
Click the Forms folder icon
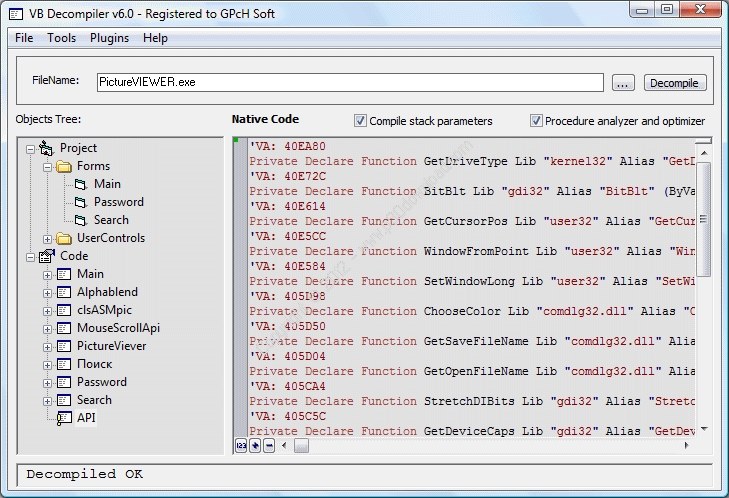(x=65, y=166)
